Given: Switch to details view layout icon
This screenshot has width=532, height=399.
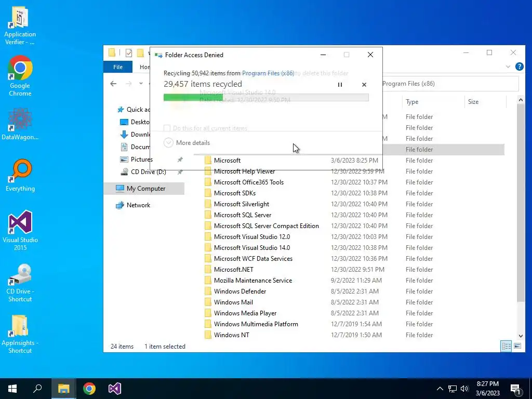Looking at the screenshot, I should tap(506, 346).
